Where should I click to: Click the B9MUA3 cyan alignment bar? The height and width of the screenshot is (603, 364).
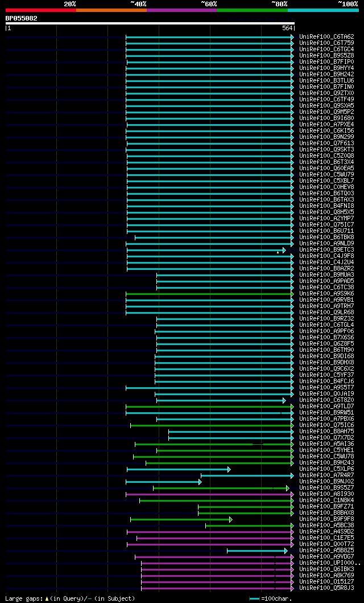[225, 276]
